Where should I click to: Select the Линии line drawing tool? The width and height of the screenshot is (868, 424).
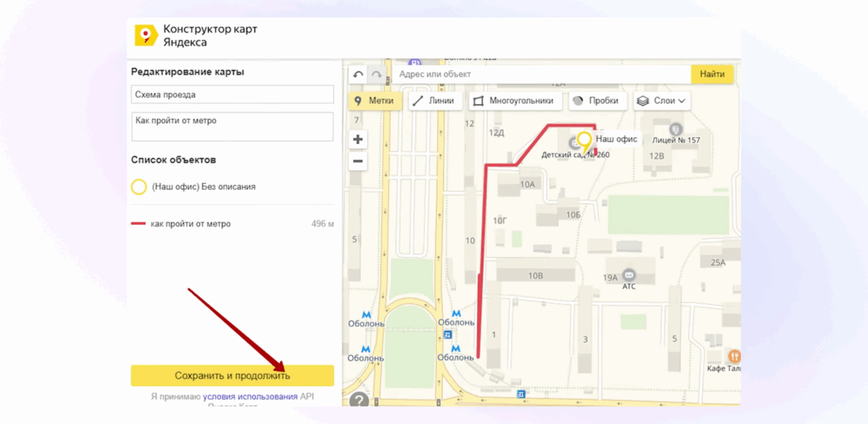434,100
